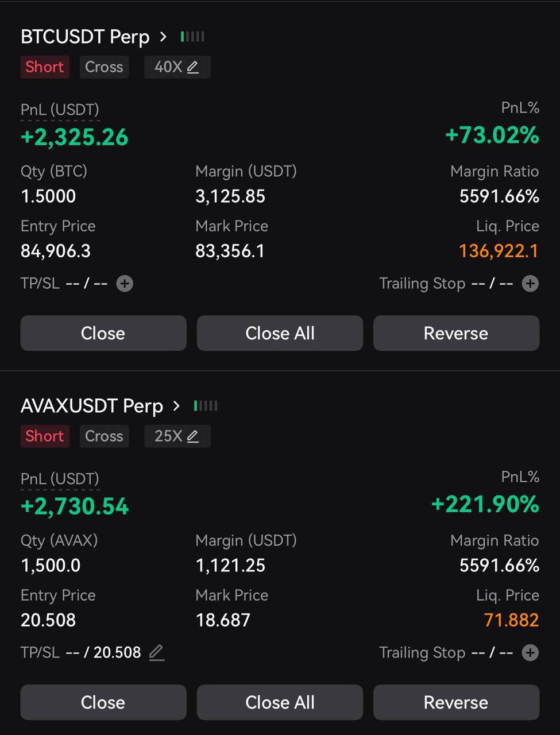Screen dimensions: 560x735
Task: Edit the 40X leverage pencil on BTCUSDT
Action: click(x=193, y=68)
